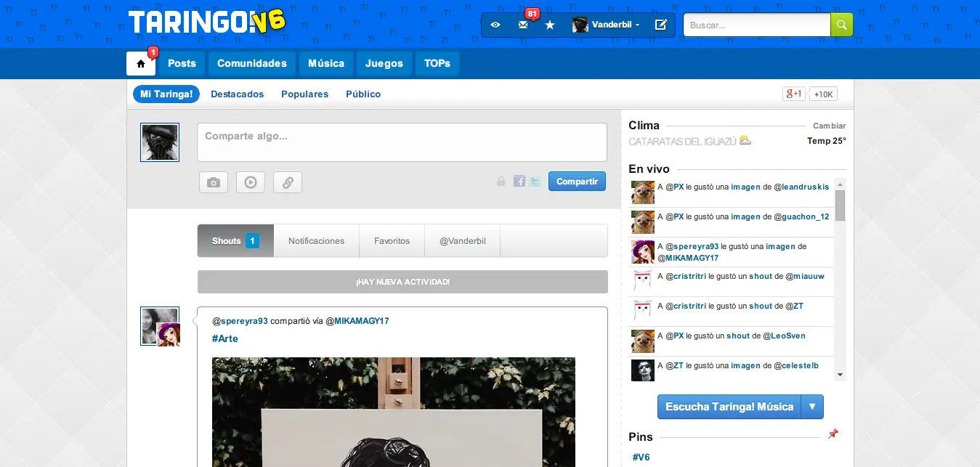Attach a link with the chain icon
This screenshot has height=467, width=980.
(x=288, y=182)
